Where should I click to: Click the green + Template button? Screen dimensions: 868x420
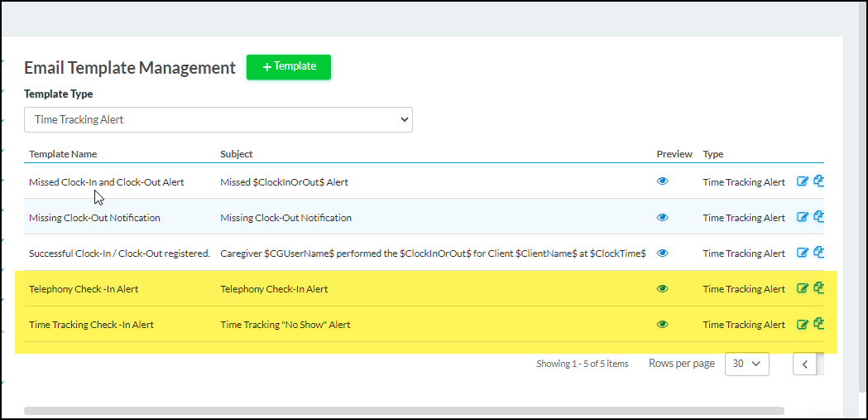pos(289,67)
